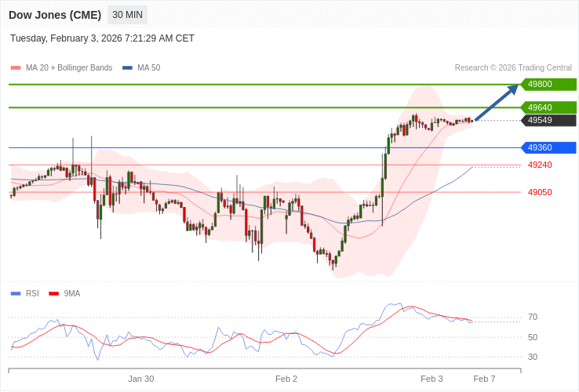The height and width of the screenshot is (392, 579).
Task: Click the RSI 70 level label
Action: pos(533,317)
